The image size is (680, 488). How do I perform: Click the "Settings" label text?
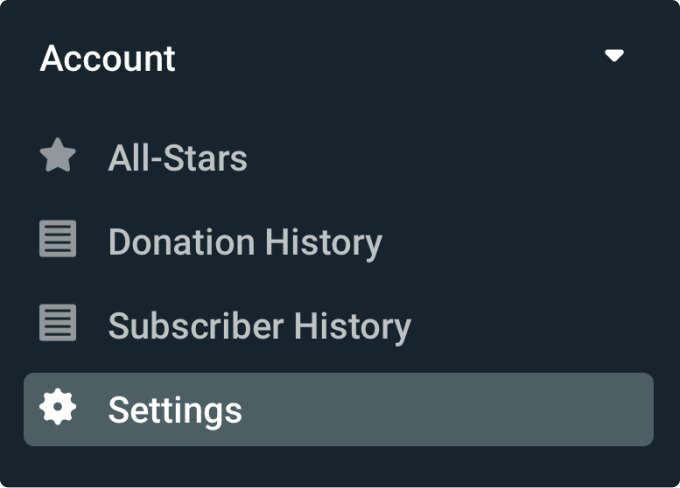[x=175, y=410]
